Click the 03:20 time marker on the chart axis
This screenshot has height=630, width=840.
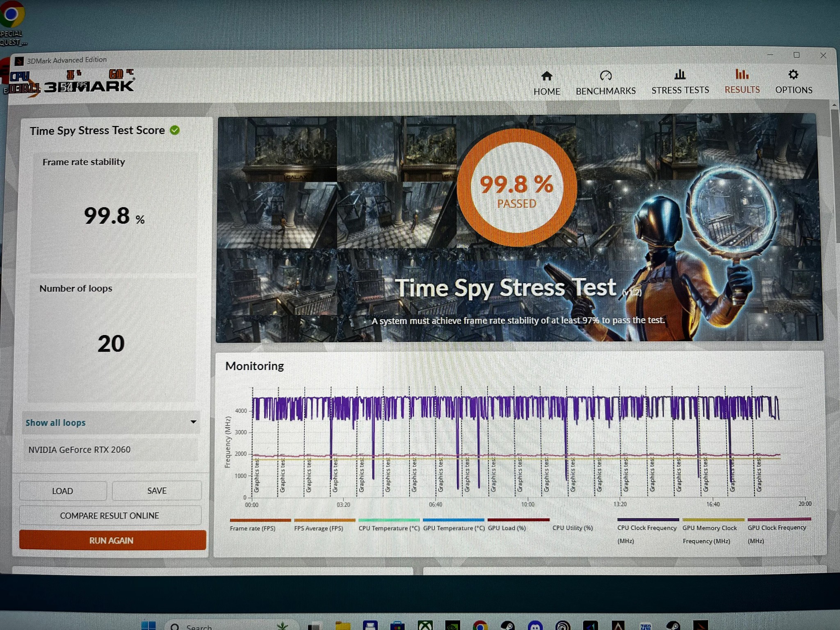[x=343, y=504]
